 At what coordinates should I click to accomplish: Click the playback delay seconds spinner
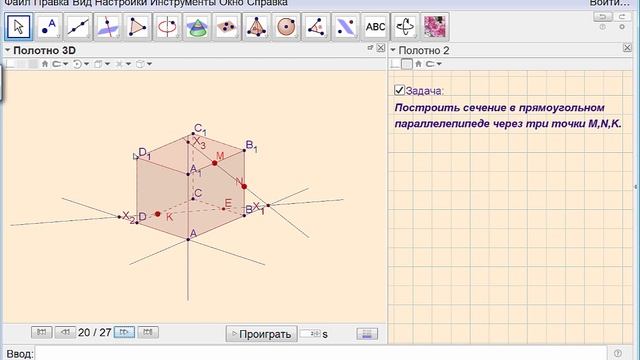[x=310, y=333]
